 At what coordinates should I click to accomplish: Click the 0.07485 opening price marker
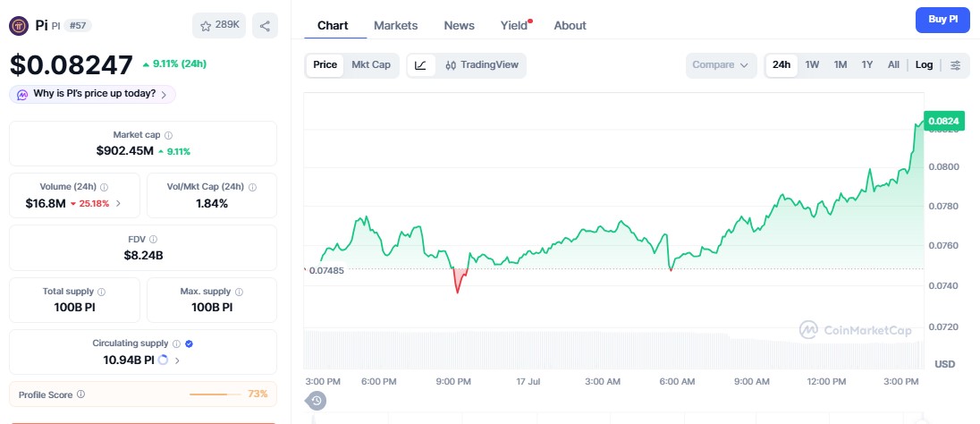pyautogui.click(x=326, y=270)
